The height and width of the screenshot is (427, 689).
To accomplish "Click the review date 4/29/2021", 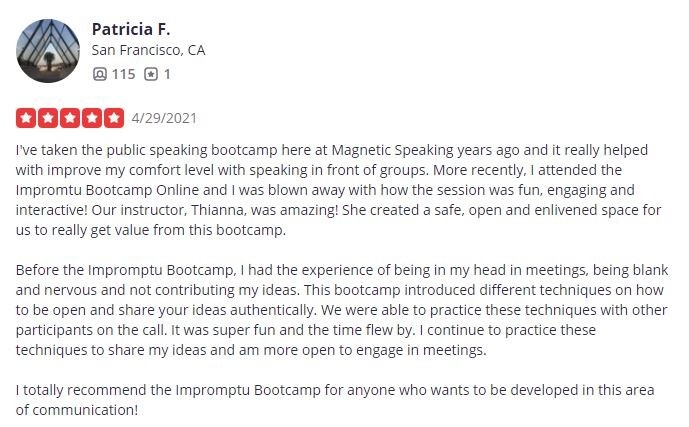I will (164, 118).
